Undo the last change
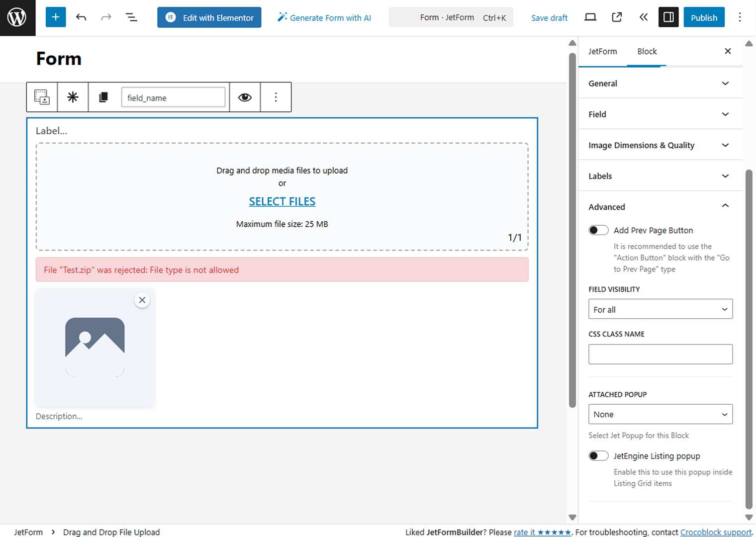 point(81,17)
